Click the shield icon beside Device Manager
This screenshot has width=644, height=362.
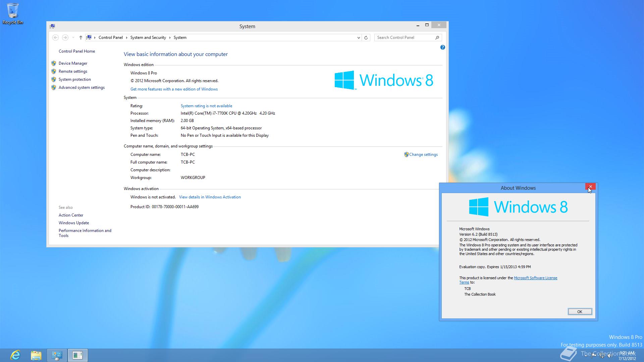pos(54,63)
